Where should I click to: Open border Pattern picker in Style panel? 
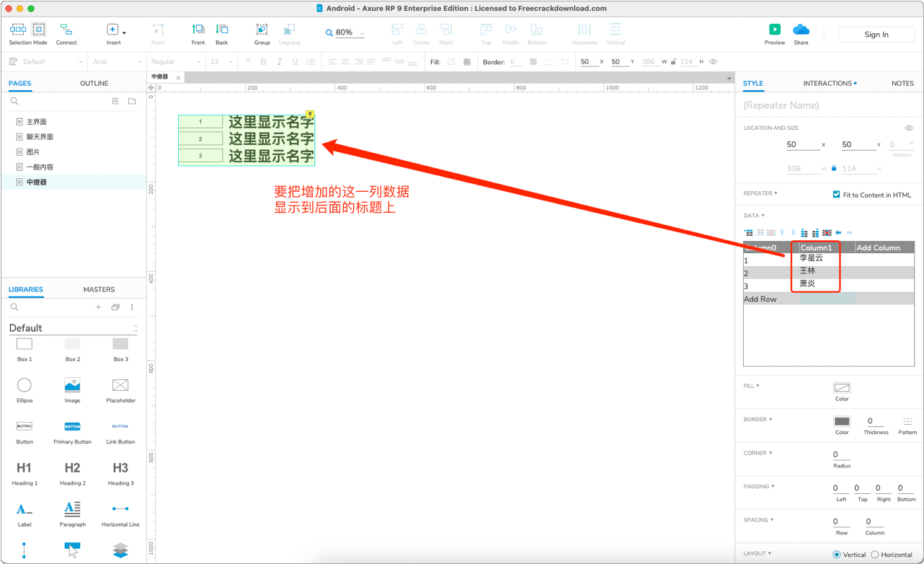[907, 421]
